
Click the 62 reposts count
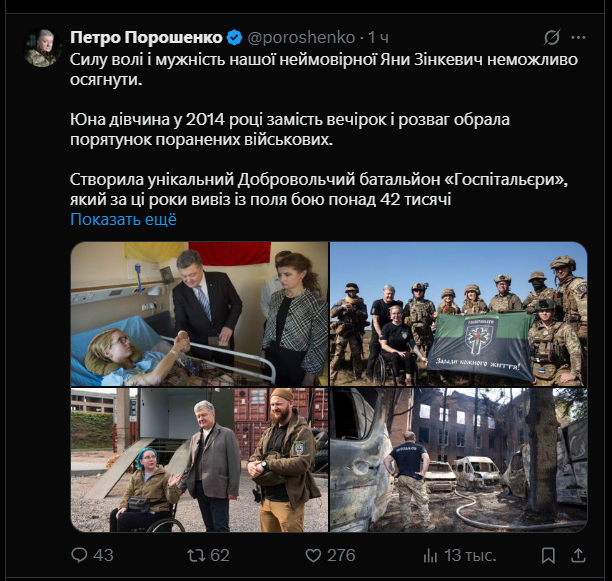(219, 555)
